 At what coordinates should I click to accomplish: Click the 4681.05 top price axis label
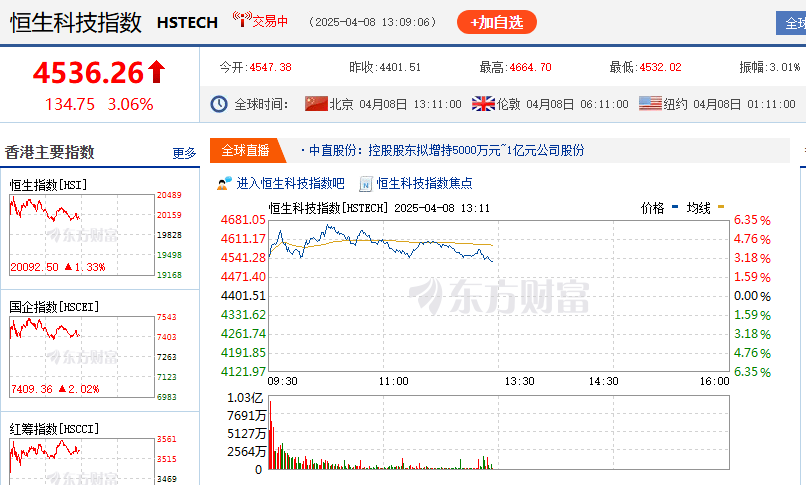(243, 220)
